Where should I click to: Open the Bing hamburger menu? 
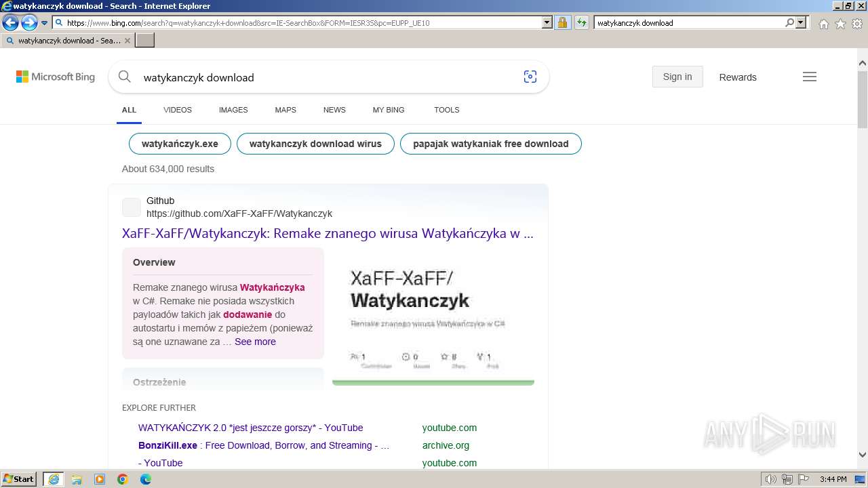point(810,77)
